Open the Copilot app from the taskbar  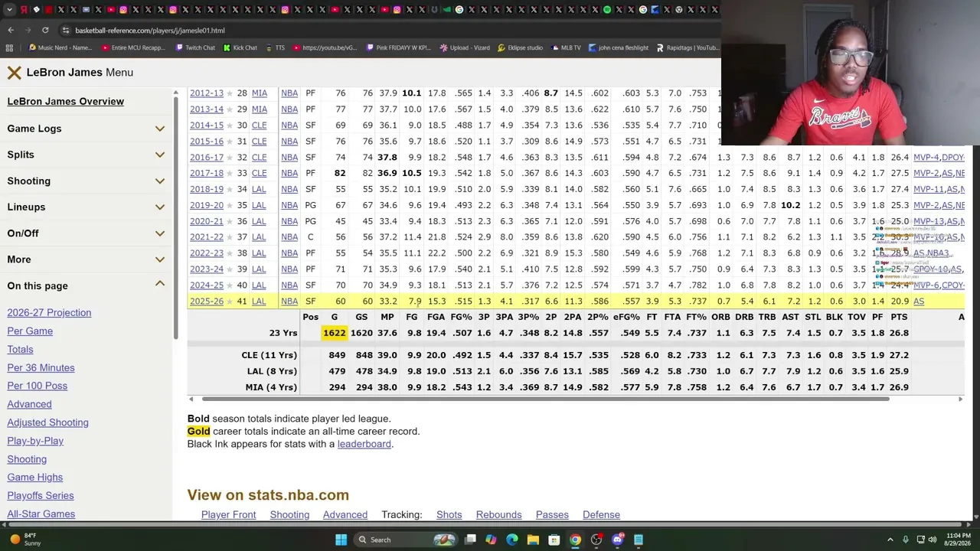click(x=492, y=540)
